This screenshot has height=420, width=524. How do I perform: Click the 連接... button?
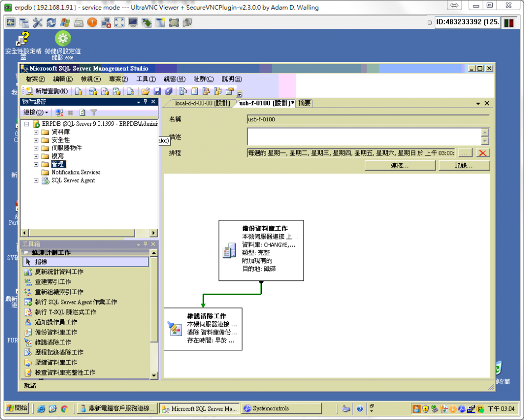point(400,165)
